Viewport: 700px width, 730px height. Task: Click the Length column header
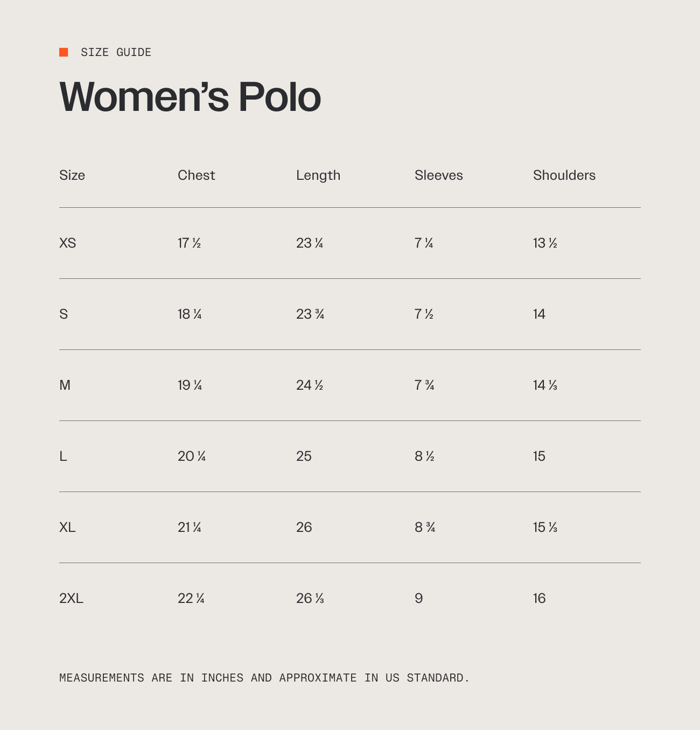click(x=318, y=176)
